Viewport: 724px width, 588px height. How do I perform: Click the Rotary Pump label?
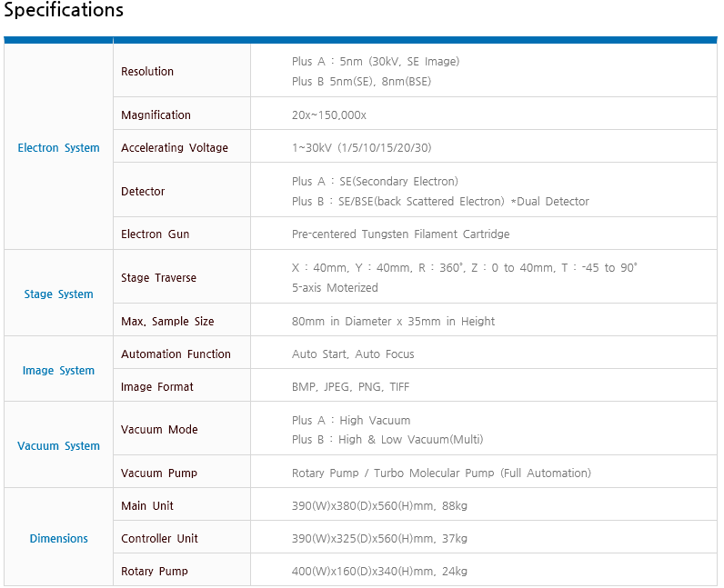coord(155,571)
